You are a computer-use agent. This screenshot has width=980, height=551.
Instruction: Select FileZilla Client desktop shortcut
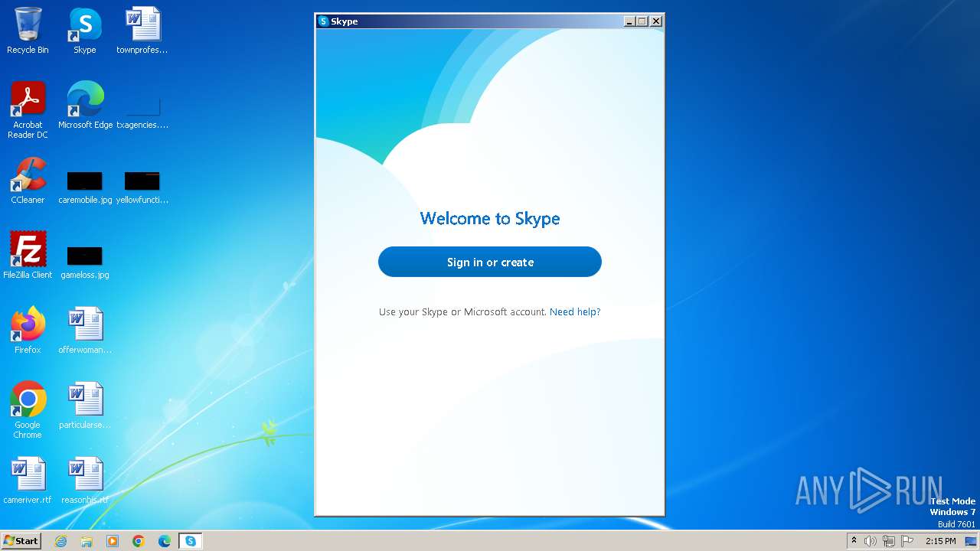click(28, 256)
